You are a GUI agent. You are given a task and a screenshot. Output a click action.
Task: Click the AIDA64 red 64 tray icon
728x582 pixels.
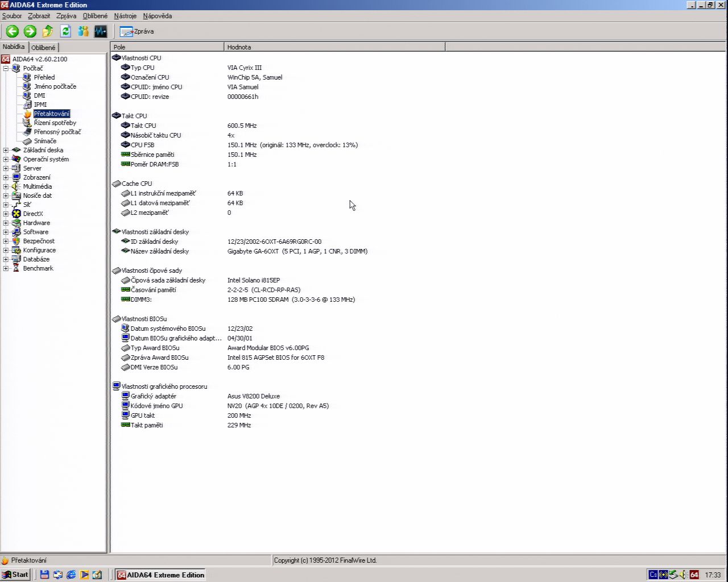click(694, 575)
